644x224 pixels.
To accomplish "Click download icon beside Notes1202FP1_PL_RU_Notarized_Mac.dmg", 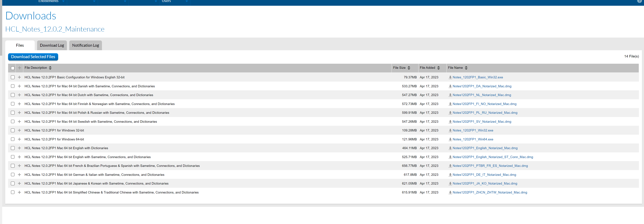I will (x=450, y=113).
